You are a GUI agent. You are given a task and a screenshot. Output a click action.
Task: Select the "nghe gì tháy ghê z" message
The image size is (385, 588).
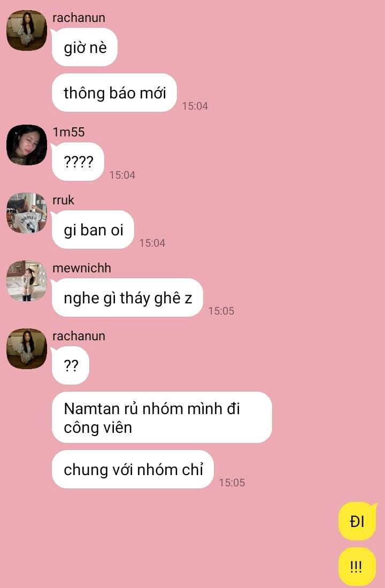click(x=127, y=298)
